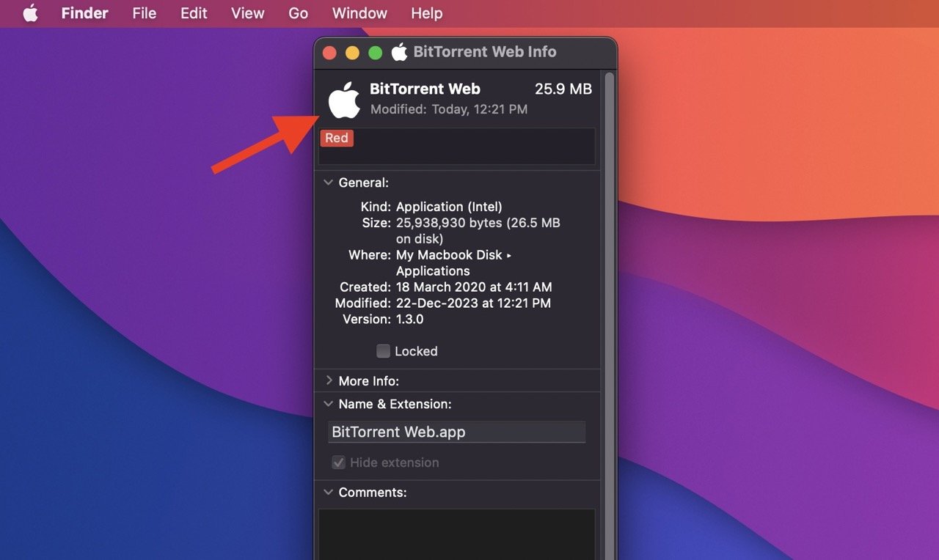
Task: Click the '25,938,930 bytes' size value
Action: (449, 223)
